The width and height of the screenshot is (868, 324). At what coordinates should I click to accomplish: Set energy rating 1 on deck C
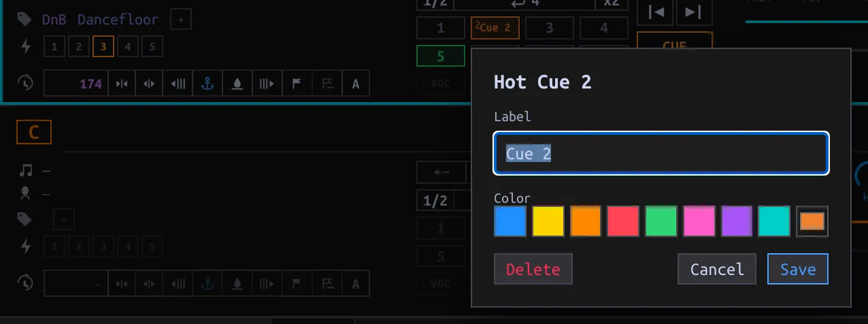54,246
